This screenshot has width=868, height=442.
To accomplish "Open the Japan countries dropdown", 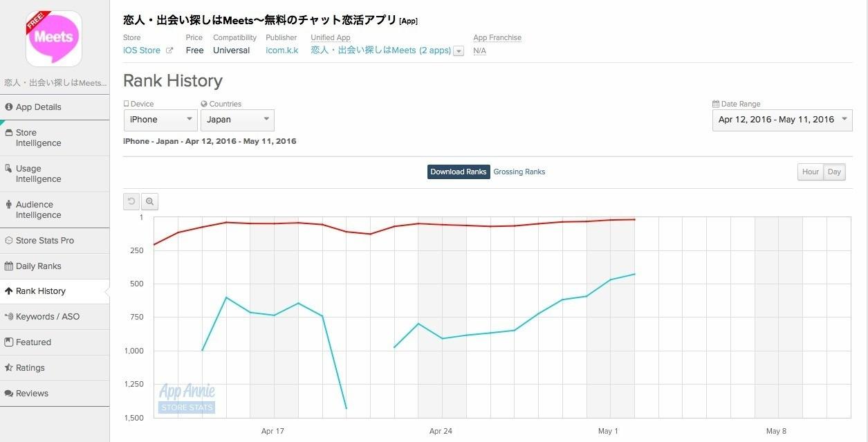I will click(x=237, y=120).
